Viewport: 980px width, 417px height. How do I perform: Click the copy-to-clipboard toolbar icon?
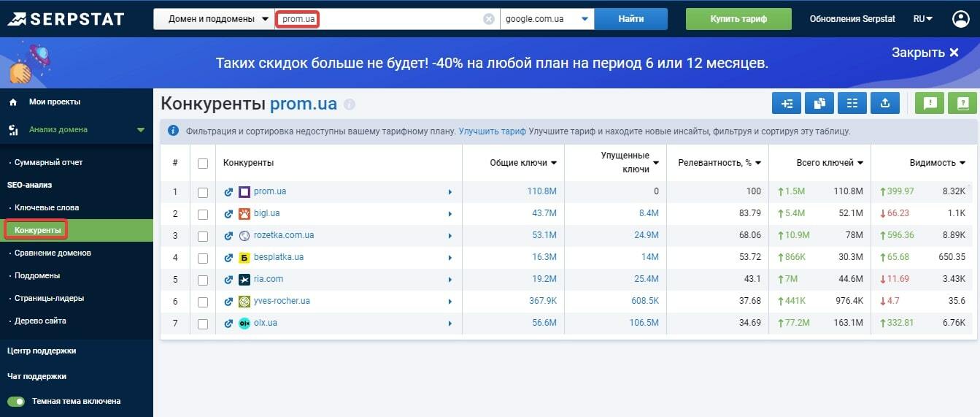pos(819,104)
